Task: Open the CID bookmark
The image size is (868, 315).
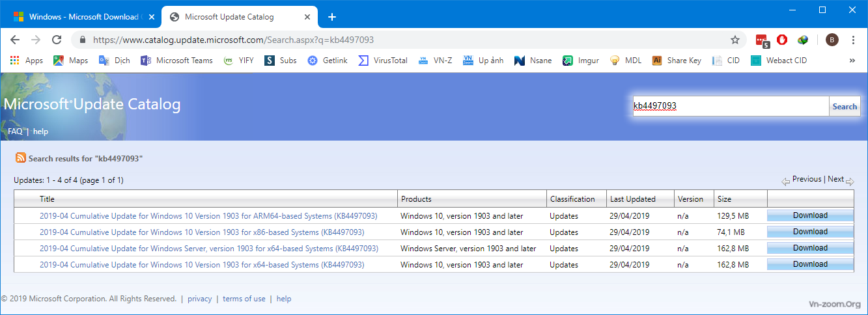Action: [726, 61]
